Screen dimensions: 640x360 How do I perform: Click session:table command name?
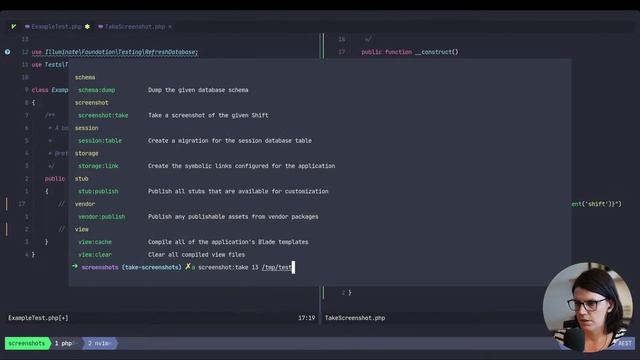[100, 140]
